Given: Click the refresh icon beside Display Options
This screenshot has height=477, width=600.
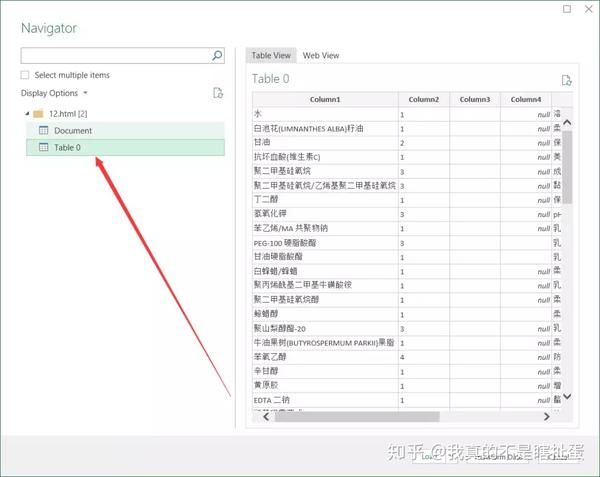Looking at the screenshot, I should pyautogui.click(x=218, y=93).
